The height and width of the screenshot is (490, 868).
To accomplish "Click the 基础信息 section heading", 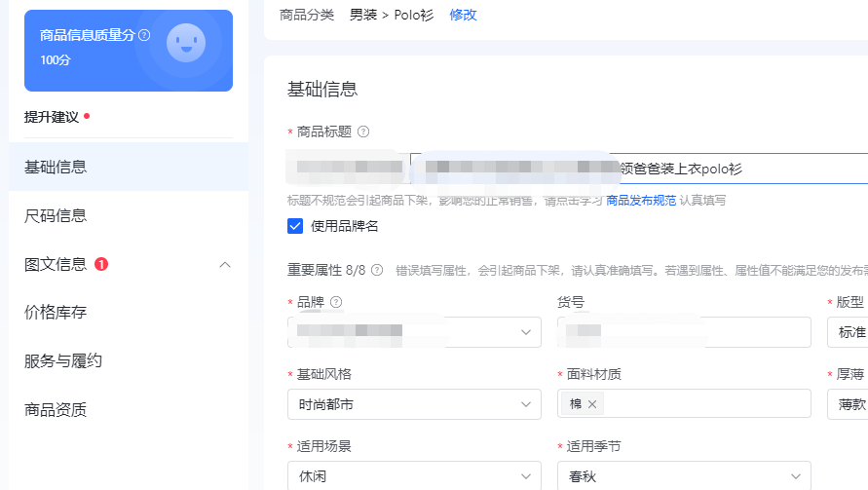I will click(x=322, y=90).
